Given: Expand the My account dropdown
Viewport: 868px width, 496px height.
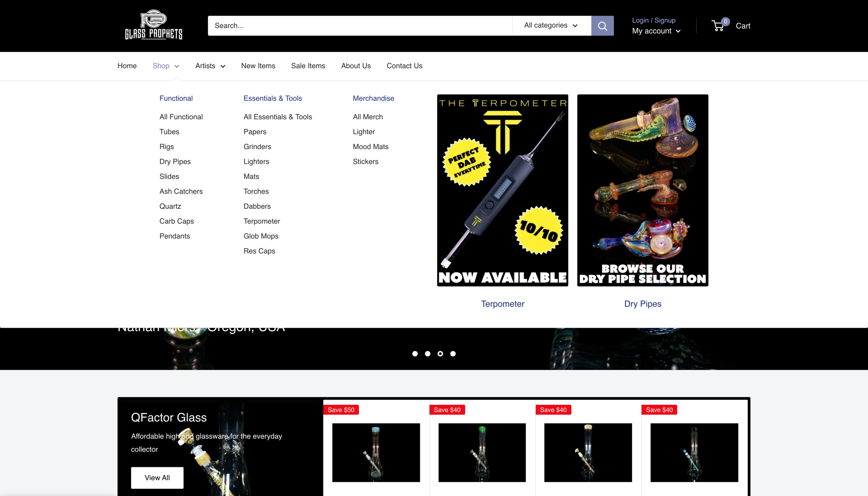Looking at the screenshot, I should coord(656,31).
